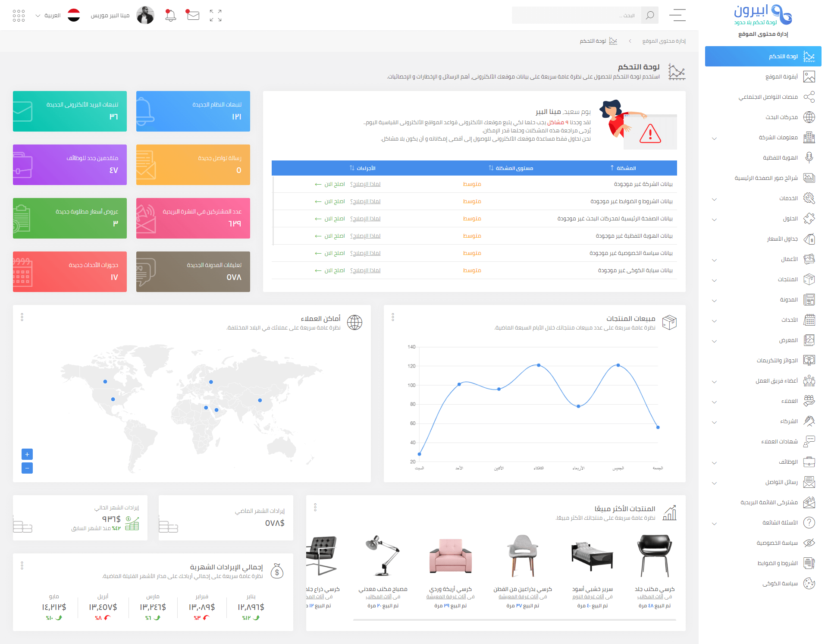Viewport: 828px width, 644px height.
Task: Sort table by مستوى المشكلة column header
Action: click(511, 168)
